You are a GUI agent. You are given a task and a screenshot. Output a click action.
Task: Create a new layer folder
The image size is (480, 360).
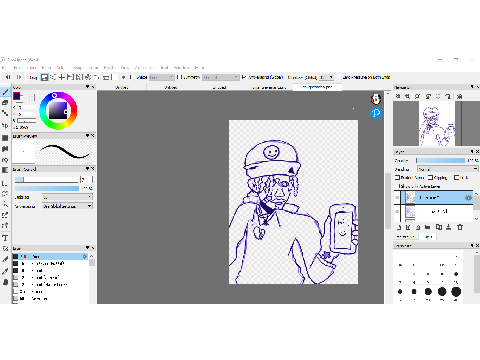tap(428, 227)
